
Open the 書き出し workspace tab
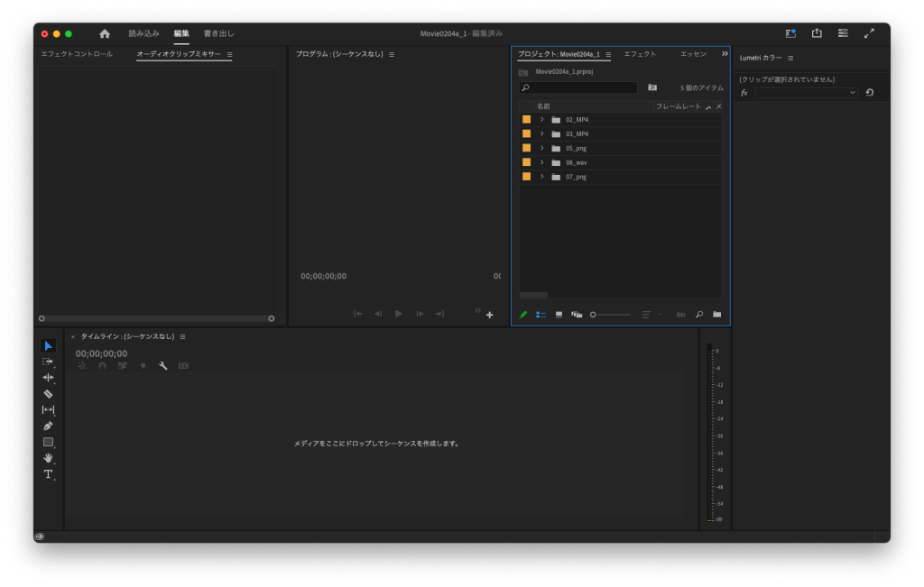click(x=218, y=33)
